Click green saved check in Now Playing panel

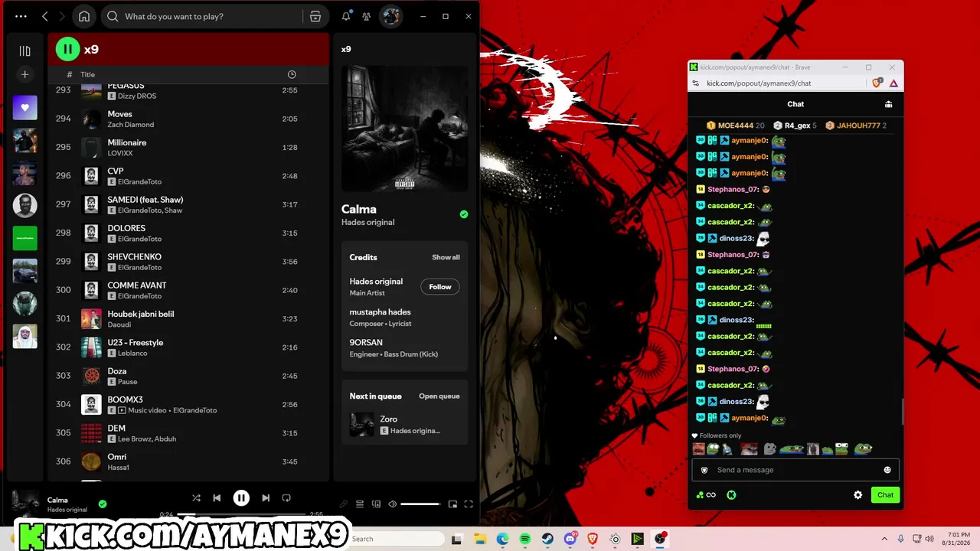point(464,214)
